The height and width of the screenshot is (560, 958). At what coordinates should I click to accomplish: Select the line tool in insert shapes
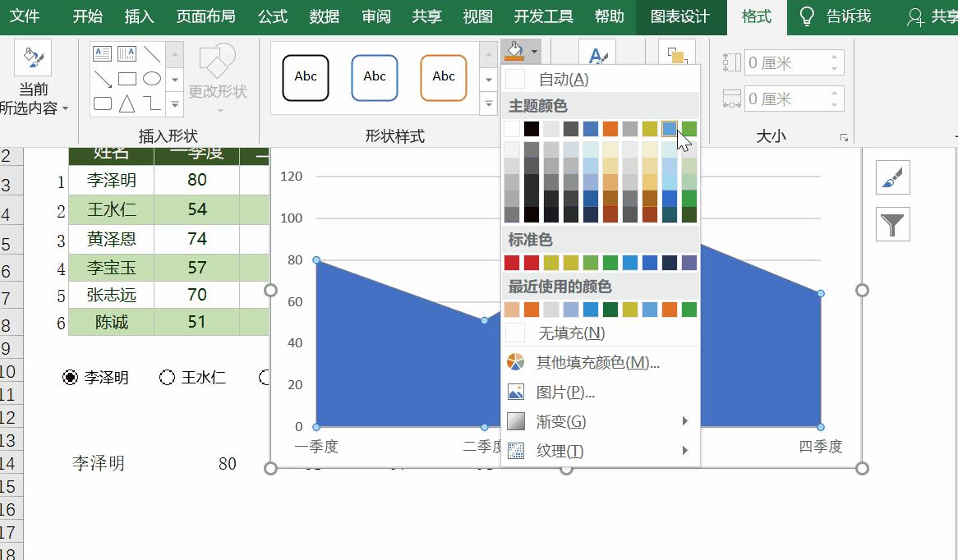pyautogui.click(x=152, y=54)
